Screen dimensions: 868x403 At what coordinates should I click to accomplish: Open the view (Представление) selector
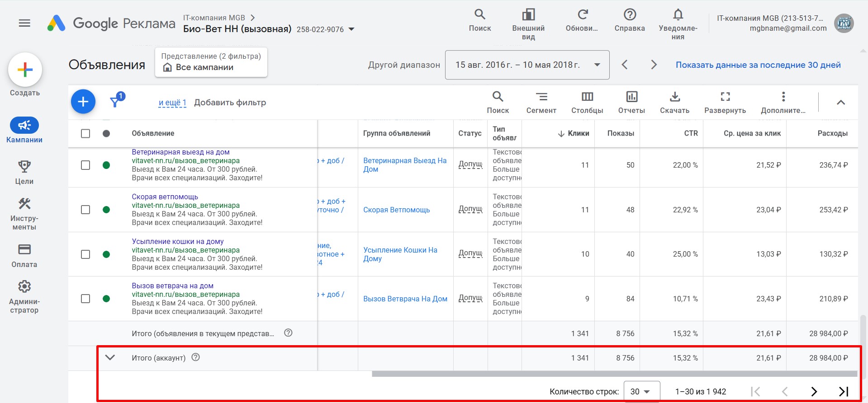tap(211, 62)
